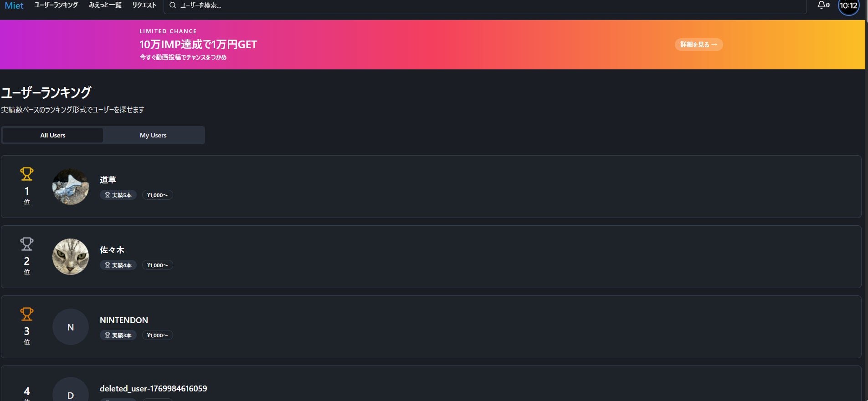Image resolution: width=868 pixels, height=401 pixels.
Task: Switch to the All Users tab
Action: [53, 135]
